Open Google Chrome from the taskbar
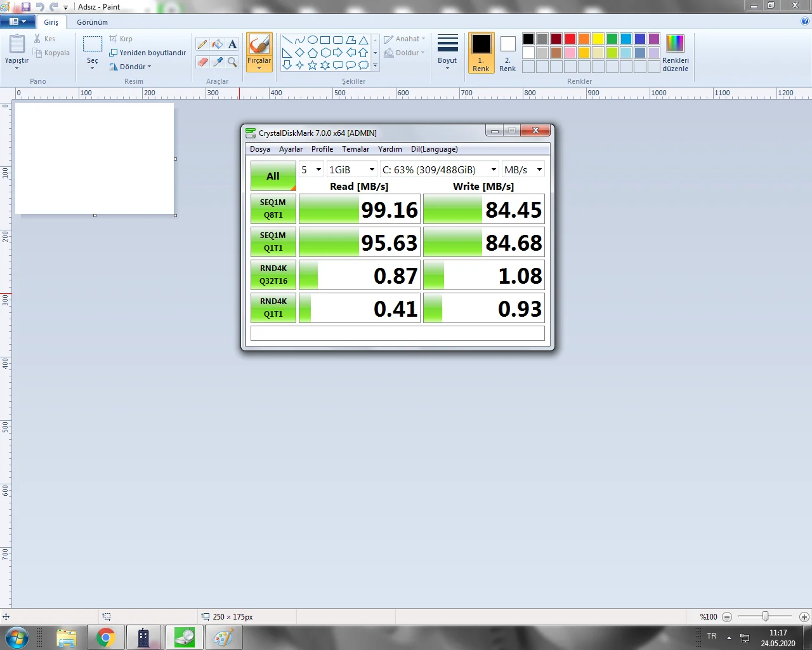Screen dimensions: 812x650 point(105,637)
